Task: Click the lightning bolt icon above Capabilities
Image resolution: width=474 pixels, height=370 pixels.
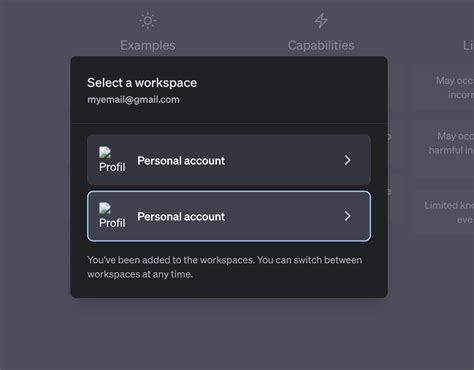Action: [x=321, y=21]
